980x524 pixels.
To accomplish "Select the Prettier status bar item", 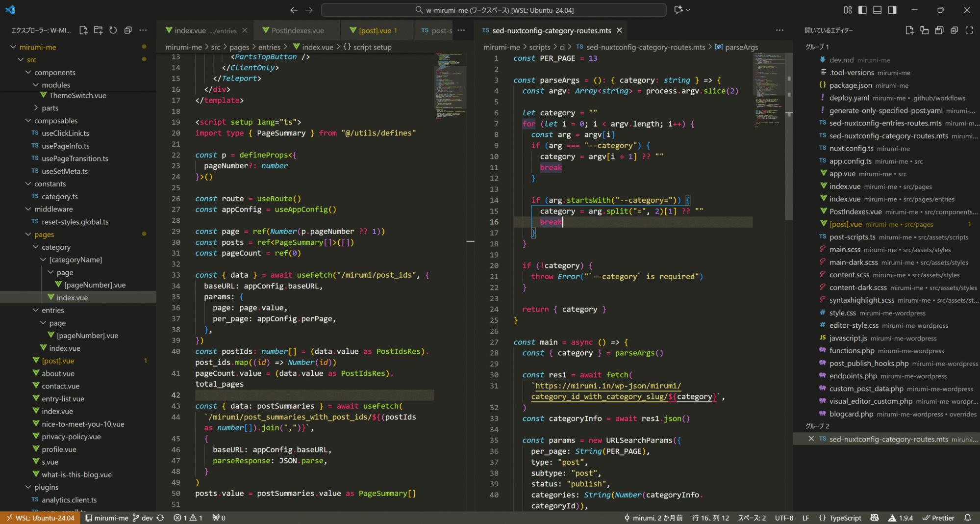I will point(938,518).
